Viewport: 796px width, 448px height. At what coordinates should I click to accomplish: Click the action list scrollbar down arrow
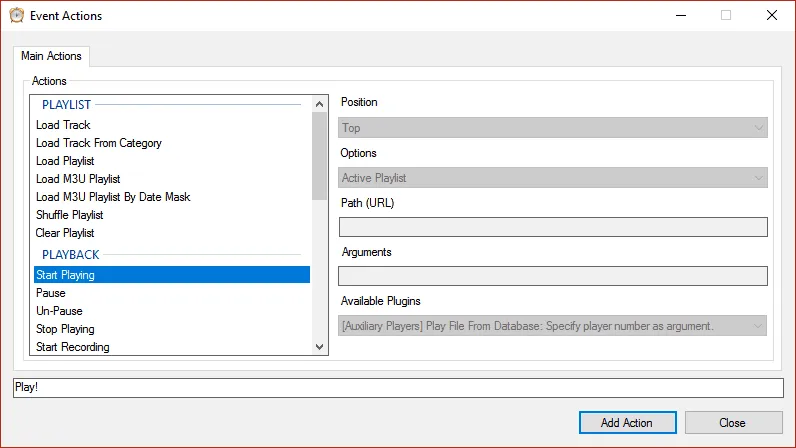coord(320,346)
